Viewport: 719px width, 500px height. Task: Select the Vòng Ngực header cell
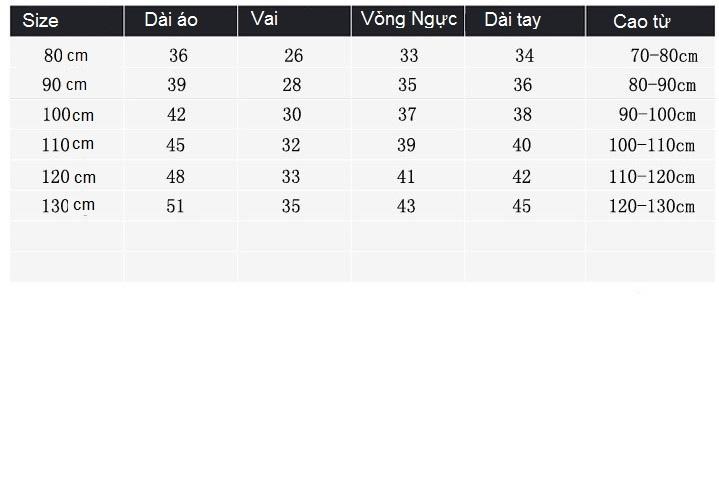pos(408,21)
